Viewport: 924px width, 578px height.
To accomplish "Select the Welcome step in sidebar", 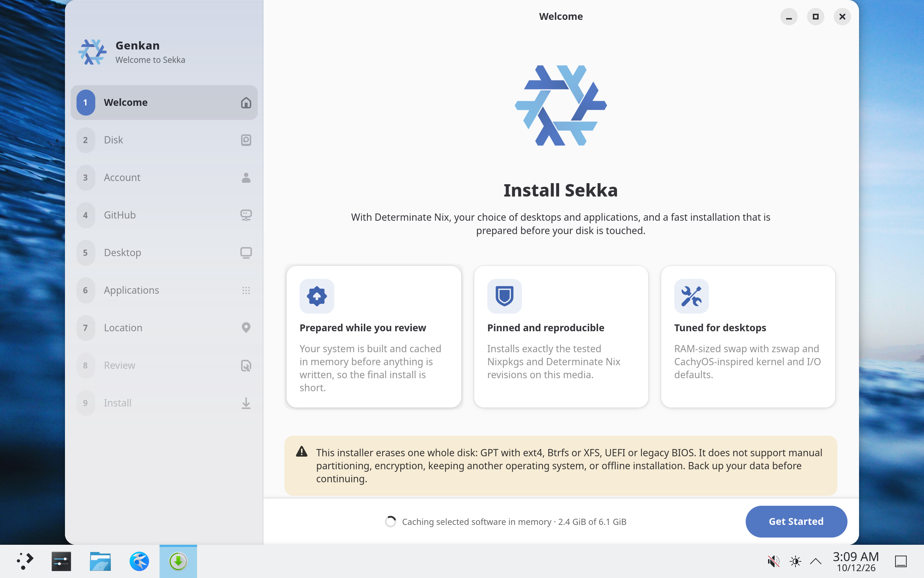I will [164, 103].
